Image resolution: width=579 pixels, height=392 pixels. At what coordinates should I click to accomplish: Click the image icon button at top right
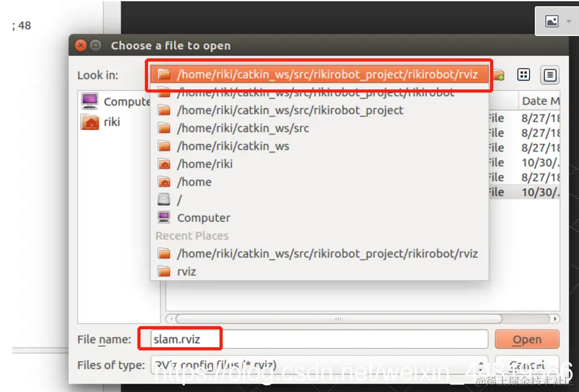click(x=552, y=21)
